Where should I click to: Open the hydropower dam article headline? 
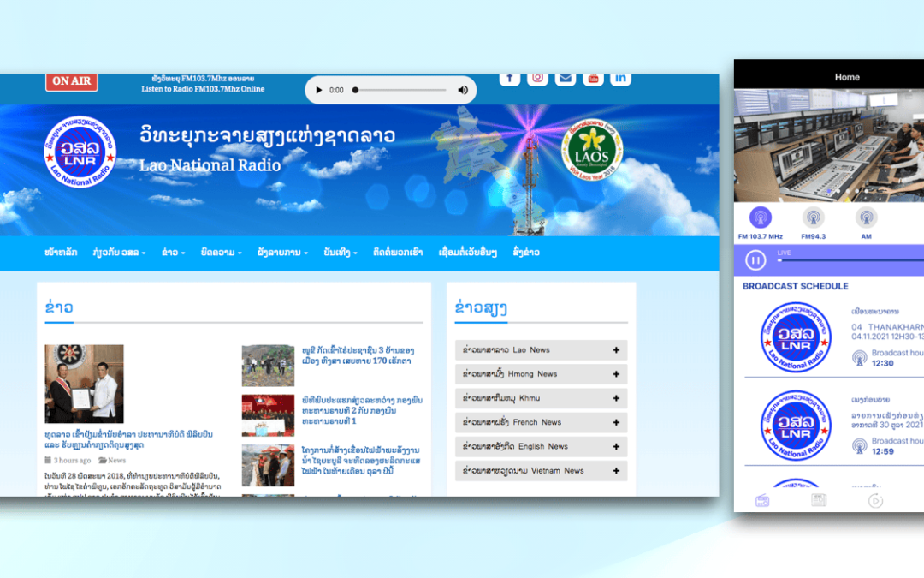click(361, 461)
